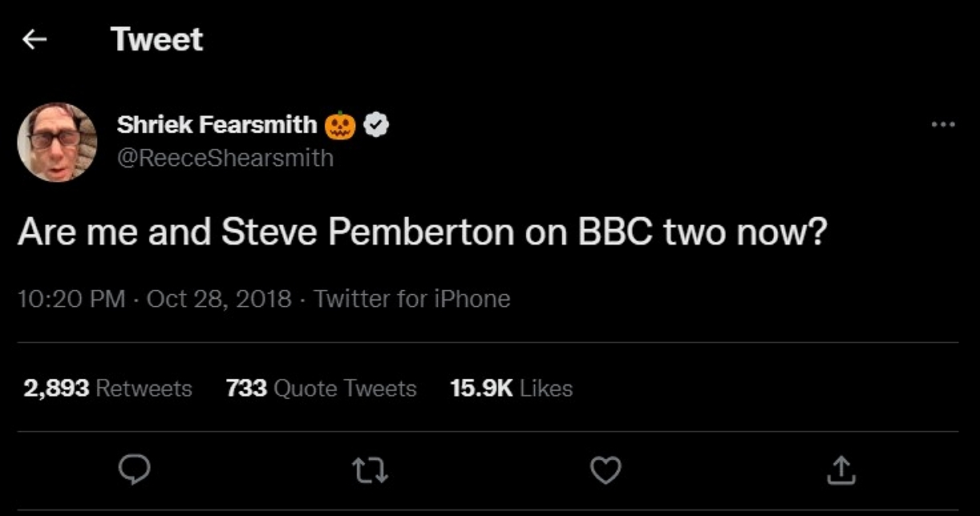This screenshot has height=516, width=980.
Task: View the 733 Quote Tweets
Action: [322, 389]
